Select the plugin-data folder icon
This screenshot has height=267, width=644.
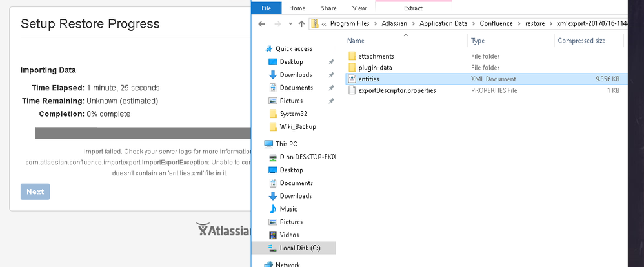tap(352, 67)
